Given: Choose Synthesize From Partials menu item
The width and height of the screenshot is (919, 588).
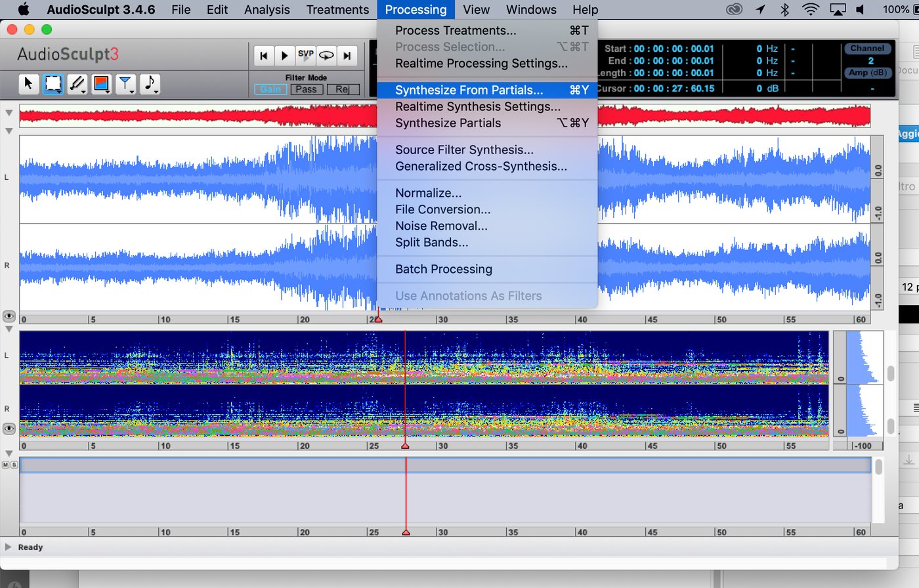Looking at the screenshot, I should (487, 90).
